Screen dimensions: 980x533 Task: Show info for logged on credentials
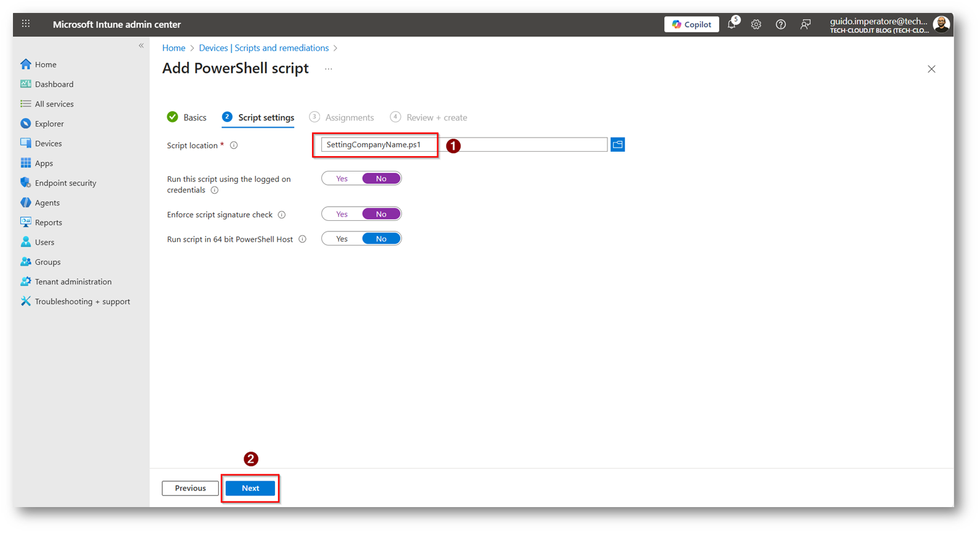215,190
